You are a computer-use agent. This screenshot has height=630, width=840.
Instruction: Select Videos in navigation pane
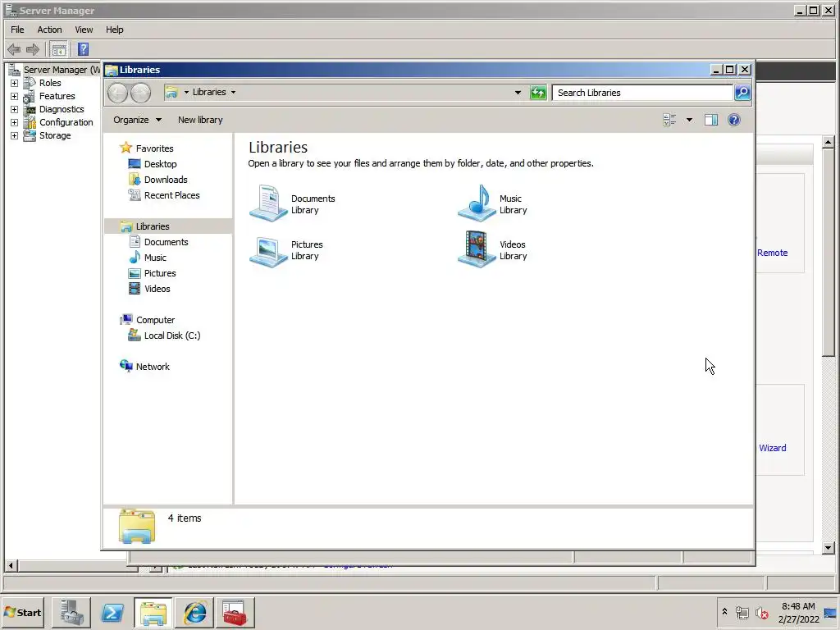click(157, 289)
